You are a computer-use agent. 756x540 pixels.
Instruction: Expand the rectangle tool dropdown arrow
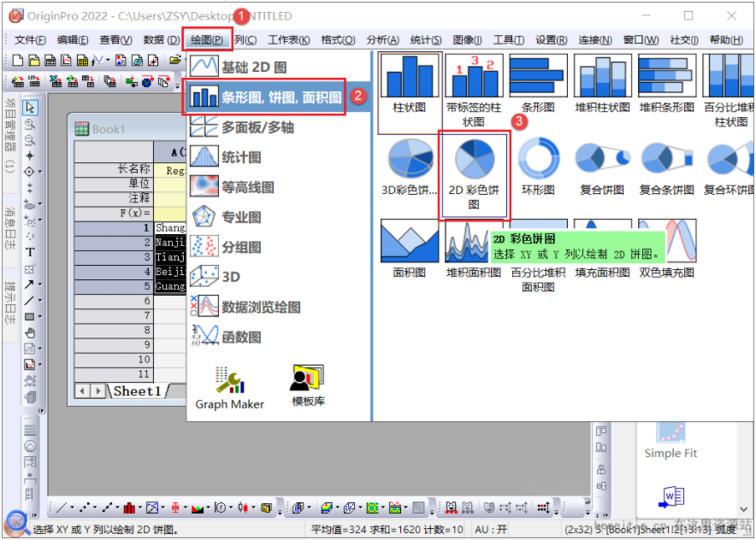coord(40,316)
